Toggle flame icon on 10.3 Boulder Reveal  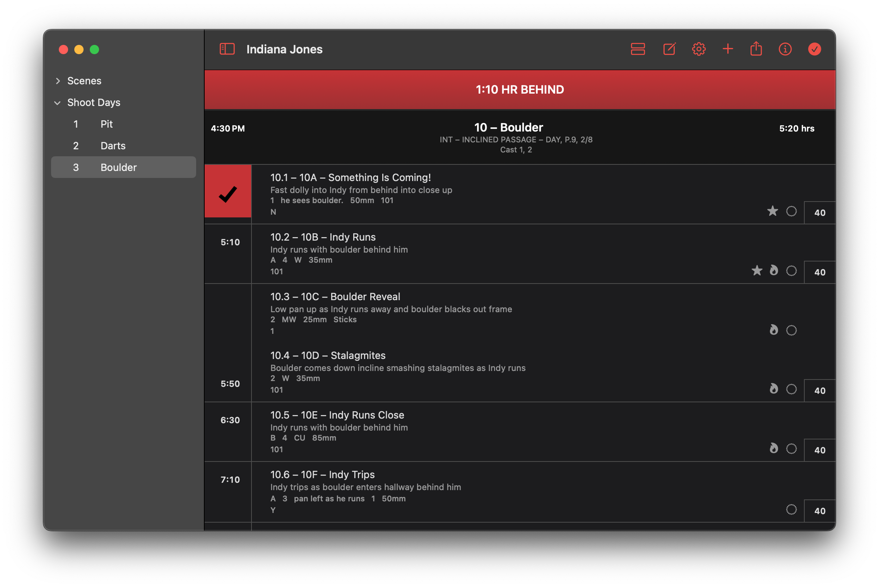[x=773, y=330]
